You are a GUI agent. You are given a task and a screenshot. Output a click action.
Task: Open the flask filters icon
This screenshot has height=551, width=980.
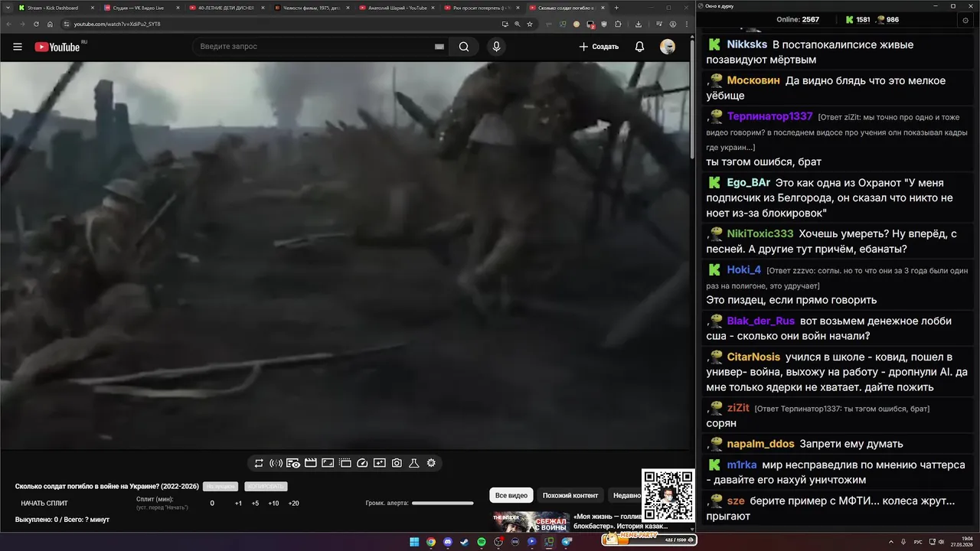(414, 463)
